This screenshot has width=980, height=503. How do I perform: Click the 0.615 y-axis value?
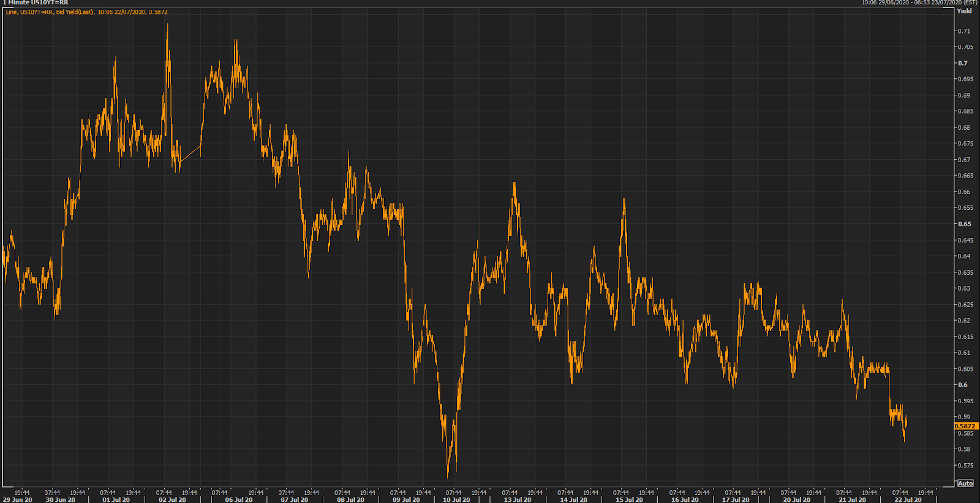[x=965, y=337]
